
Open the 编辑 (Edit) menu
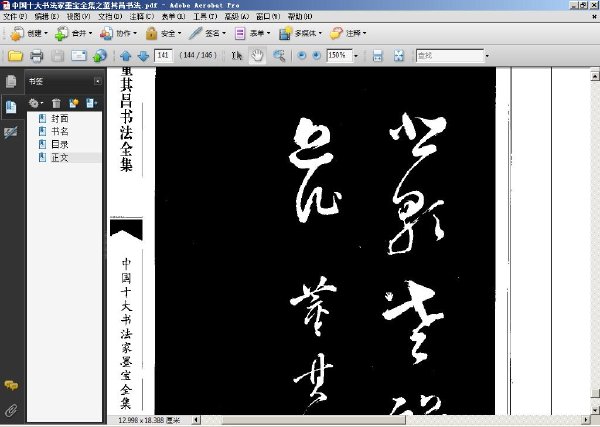click(47, 16)
